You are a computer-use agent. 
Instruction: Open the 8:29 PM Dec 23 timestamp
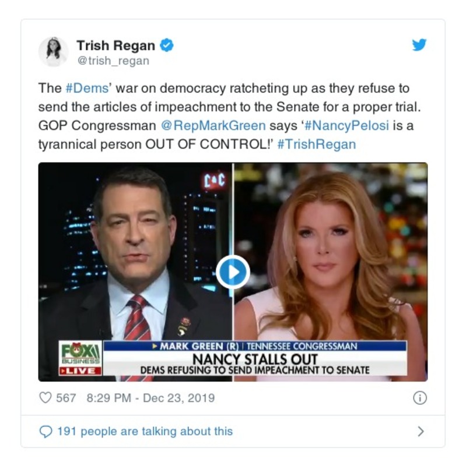click(151, 398)
